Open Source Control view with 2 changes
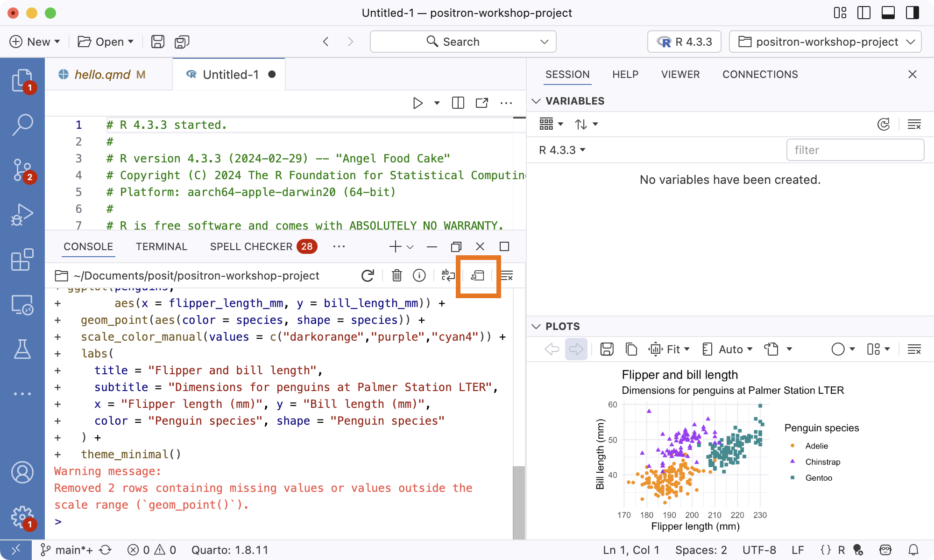 [x=22, y=170]
